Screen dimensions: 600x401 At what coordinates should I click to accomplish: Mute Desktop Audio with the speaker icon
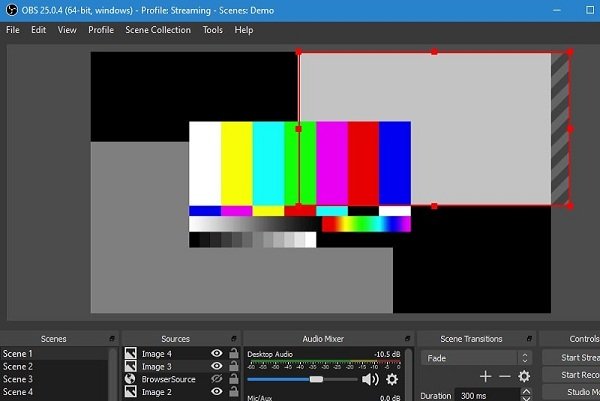370,379
